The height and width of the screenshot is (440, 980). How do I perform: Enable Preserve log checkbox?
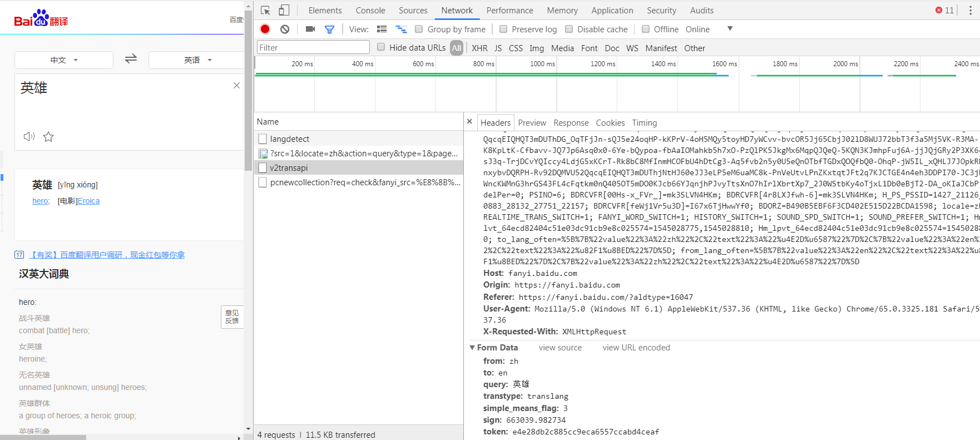pos(503,29)
